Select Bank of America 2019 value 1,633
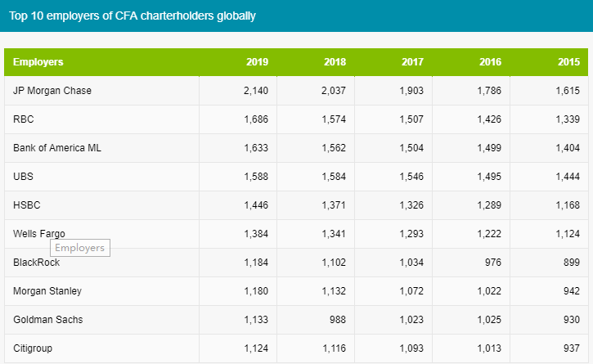593x364 pixels. [256, 148]
